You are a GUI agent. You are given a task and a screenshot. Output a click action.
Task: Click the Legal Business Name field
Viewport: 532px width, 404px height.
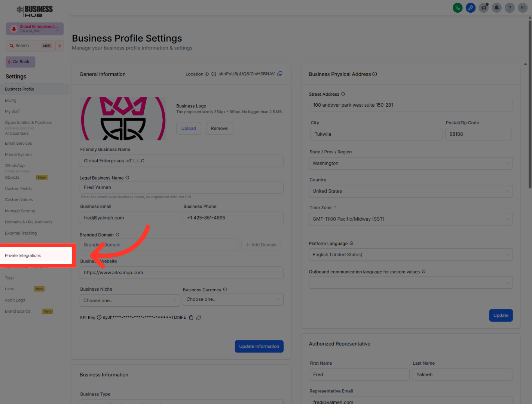point(181,187)
